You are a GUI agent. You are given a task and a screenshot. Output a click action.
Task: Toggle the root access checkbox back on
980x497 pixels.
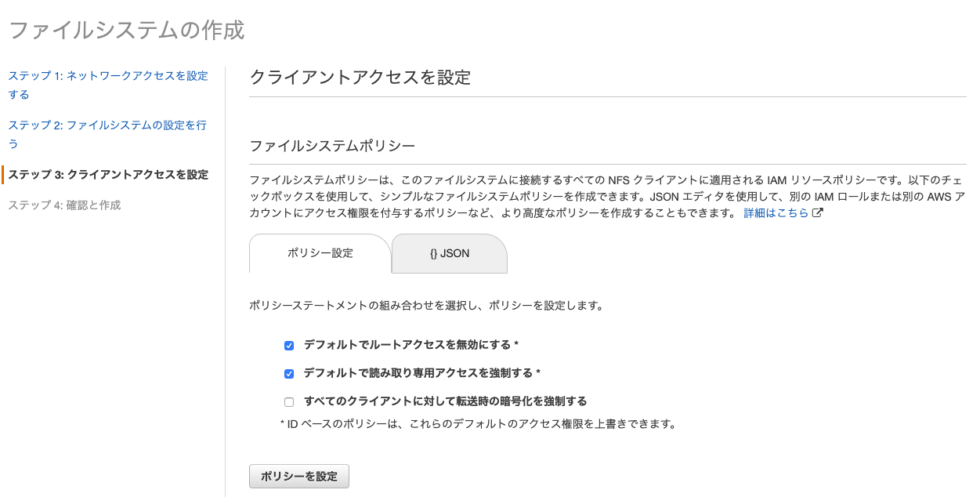point(289,345)
